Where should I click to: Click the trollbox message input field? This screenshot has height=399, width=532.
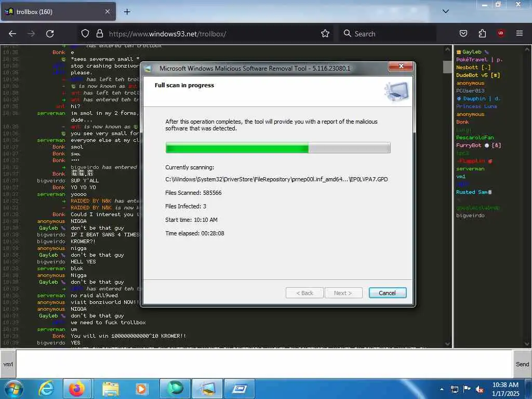(264, 364)
